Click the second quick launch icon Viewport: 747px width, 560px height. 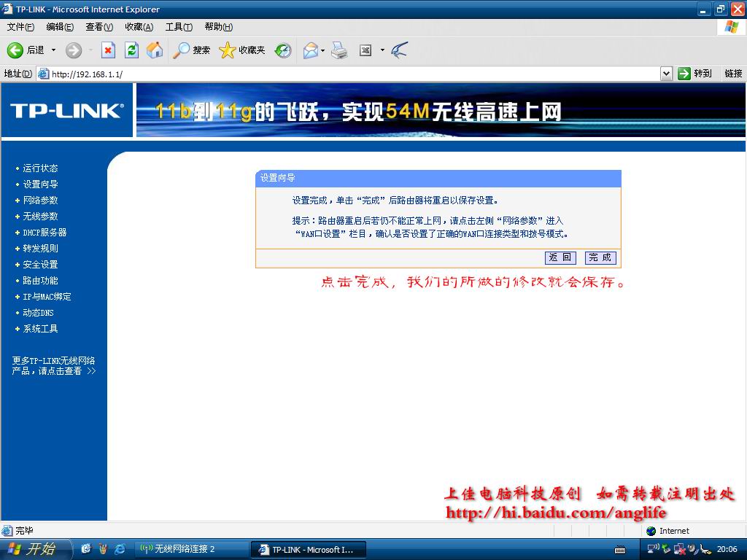click(x=103, y=549)
